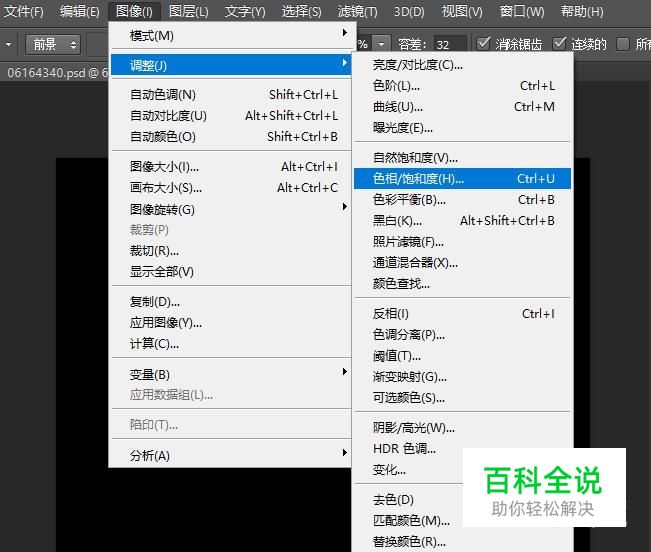Open the tool preset picker arrow
The image size is (651, 552).
(8, 44)
